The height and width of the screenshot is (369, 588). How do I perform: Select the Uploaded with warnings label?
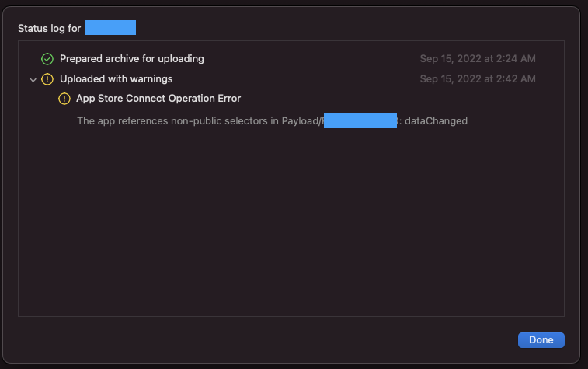tap(116, 79)
